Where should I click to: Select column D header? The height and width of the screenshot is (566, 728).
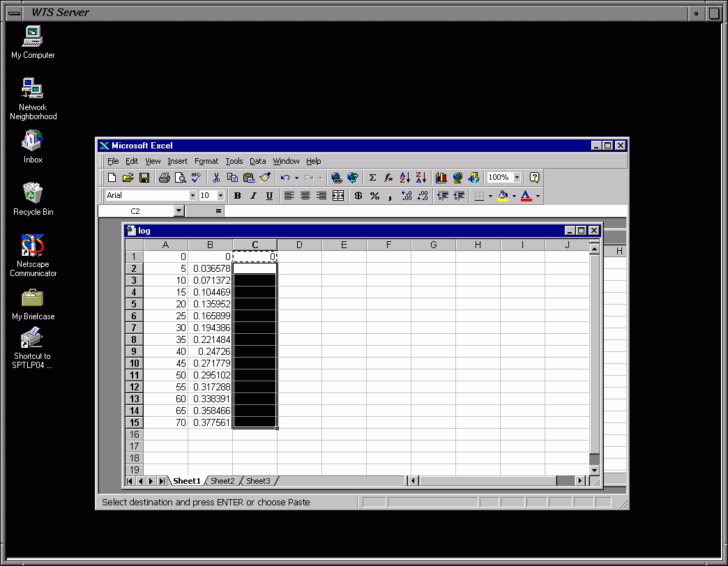pos(299,245)
